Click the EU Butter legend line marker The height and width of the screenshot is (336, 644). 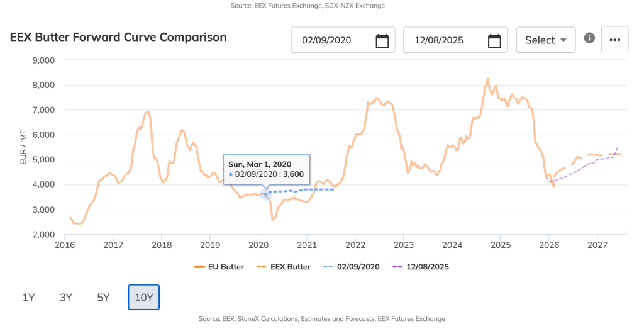coord(199,267)
